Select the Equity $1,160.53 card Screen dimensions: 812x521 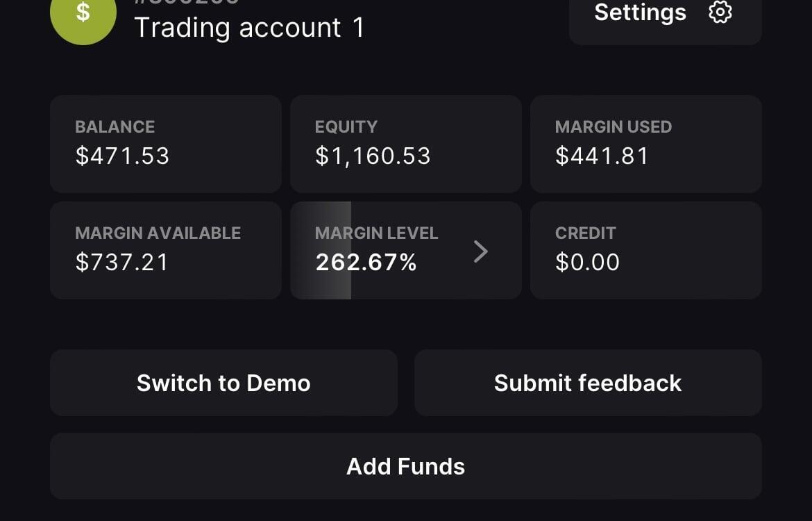click(405, 144)
